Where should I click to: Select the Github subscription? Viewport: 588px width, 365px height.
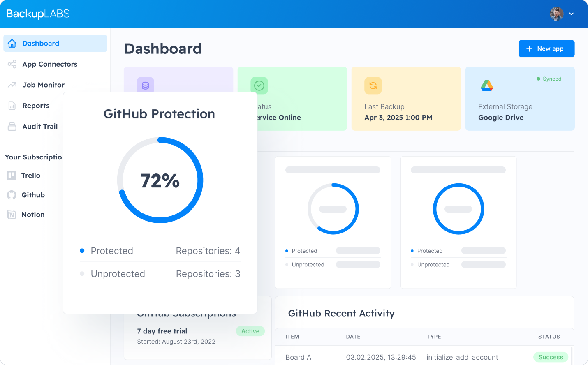tap(33, 195)
